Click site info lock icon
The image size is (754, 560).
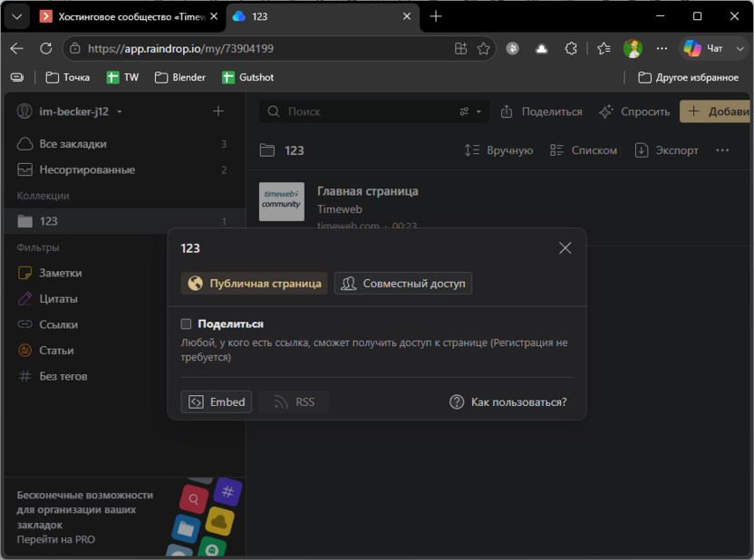[75, 49]
